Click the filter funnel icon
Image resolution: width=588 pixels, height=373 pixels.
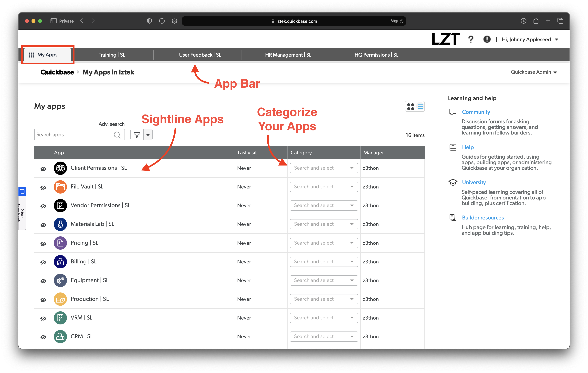click(137, 135)
